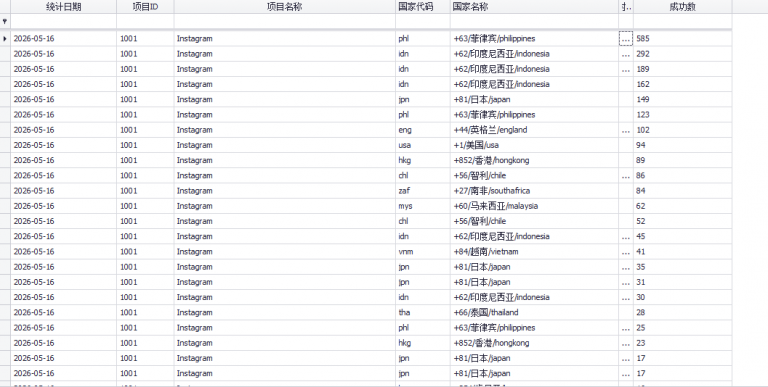This screenshot has height=387, width=768.
Task: Focus the filter box under 项目ID
Action: (x=145, y=22)
